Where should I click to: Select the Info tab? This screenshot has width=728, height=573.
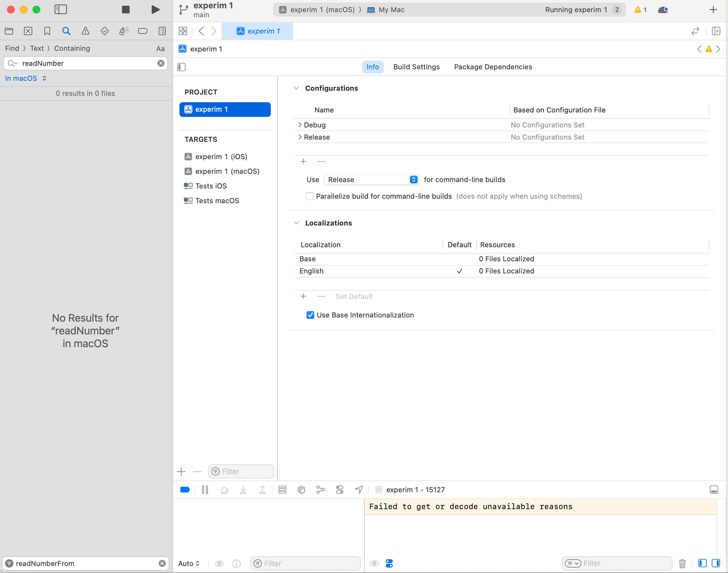click(373, 67)
